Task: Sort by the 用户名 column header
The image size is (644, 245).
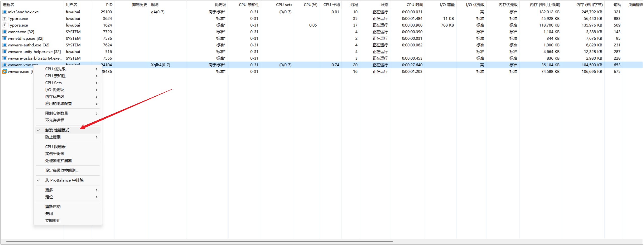Action: pos(78,5)
